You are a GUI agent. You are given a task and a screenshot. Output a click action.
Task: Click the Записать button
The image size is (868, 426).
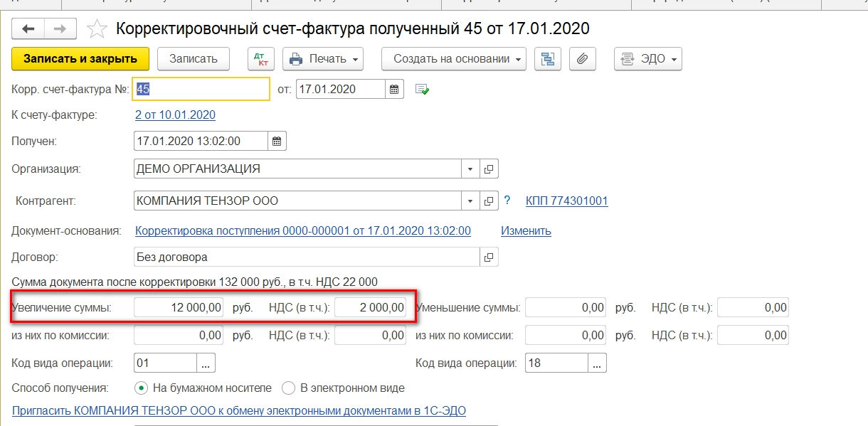[194, 59]
